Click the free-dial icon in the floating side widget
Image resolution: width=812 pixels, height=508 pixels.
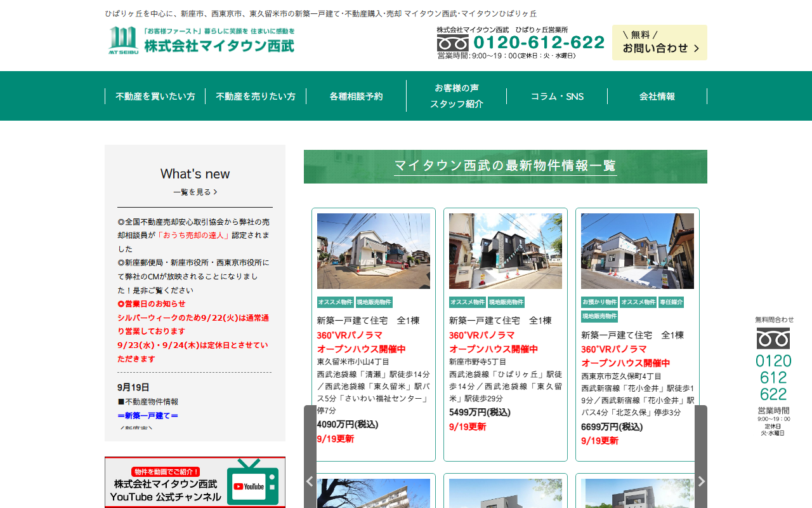773,338
